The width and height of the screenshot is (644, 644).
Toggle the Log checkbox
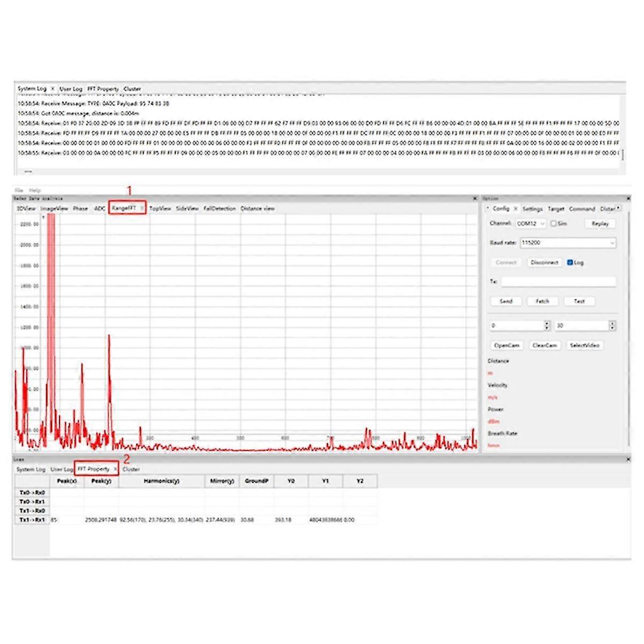click(x=570, y=262)
